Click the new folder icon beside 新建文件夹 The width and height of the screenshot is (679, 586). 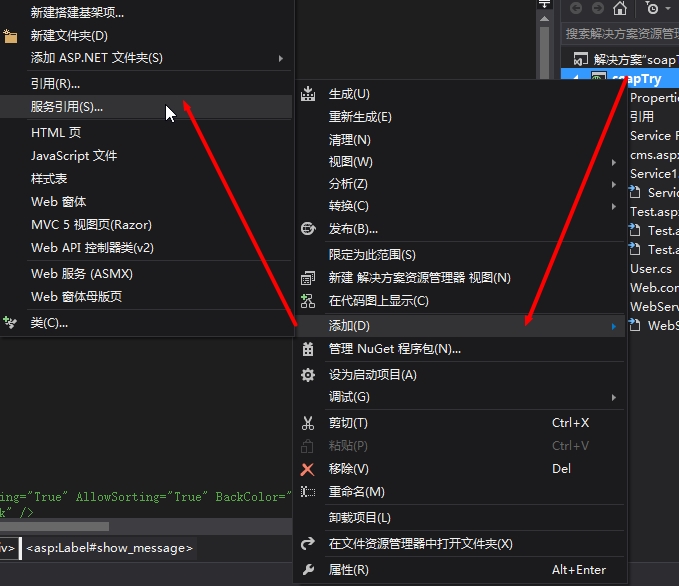[10, 36]
